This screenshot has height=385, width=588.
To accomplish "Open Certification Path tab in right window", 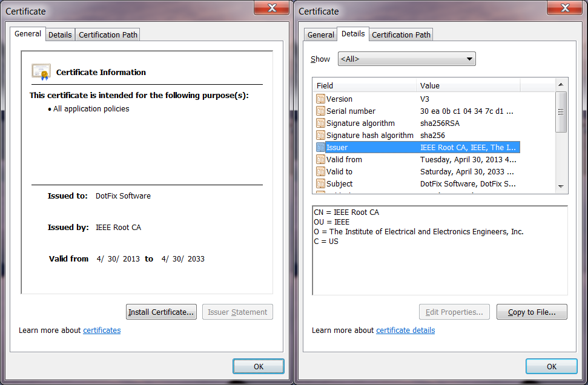I will point(401,35).
